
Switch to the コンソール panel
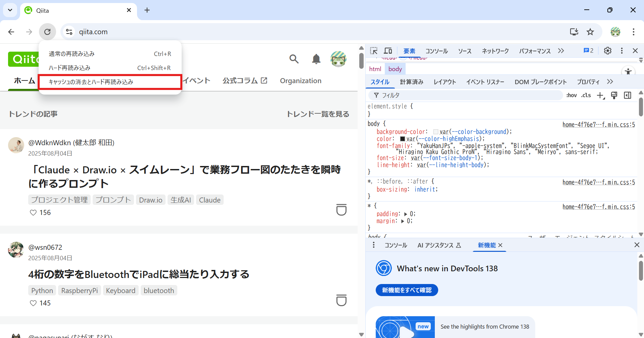tap(436, 51)
